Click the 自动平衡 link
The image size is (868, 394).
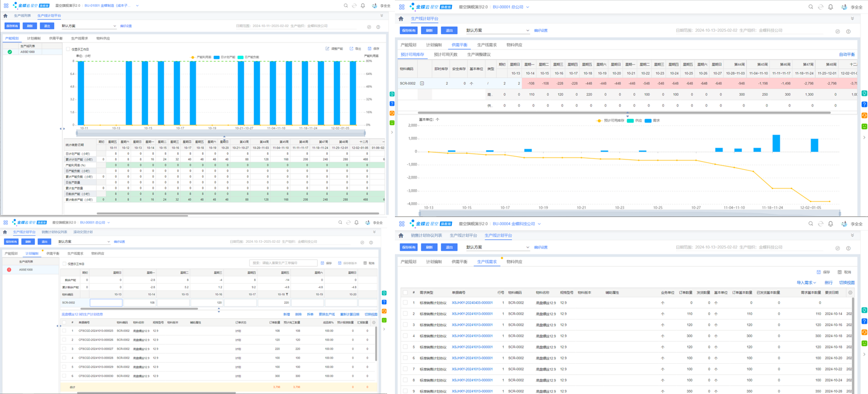click(x=847, y=55)
